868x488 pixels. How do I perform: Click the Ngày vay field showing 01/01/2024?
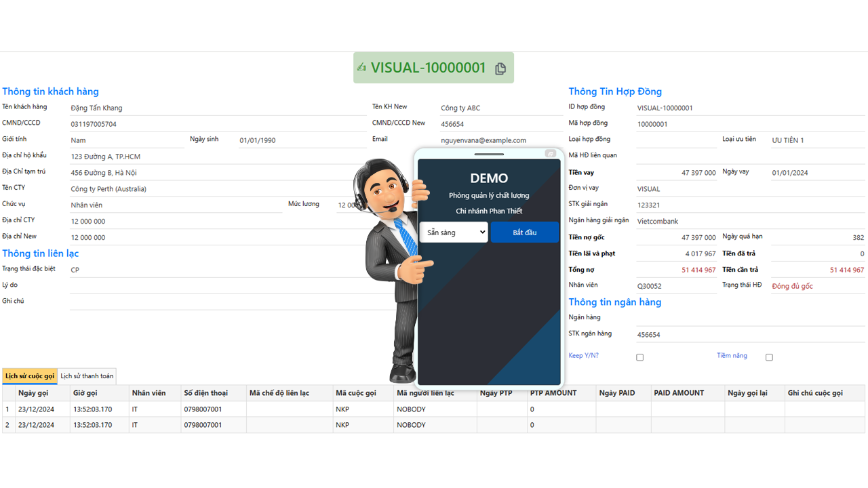(818, 173)
